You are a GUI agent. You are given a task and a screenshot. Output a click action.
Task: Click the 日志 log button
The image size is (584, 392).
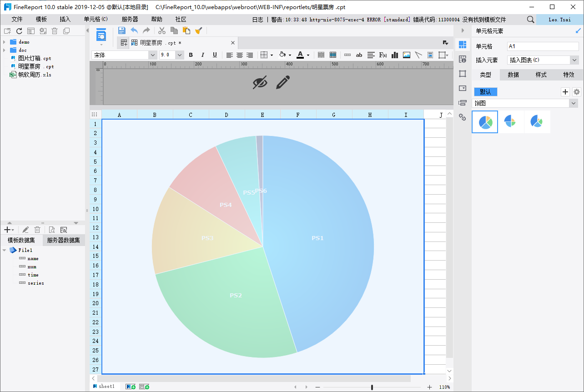pos(257,20)
